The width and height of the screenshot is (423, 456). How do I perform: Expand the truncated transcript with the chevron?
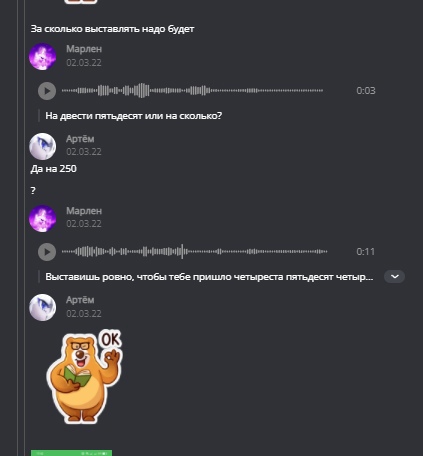(394, 277)
